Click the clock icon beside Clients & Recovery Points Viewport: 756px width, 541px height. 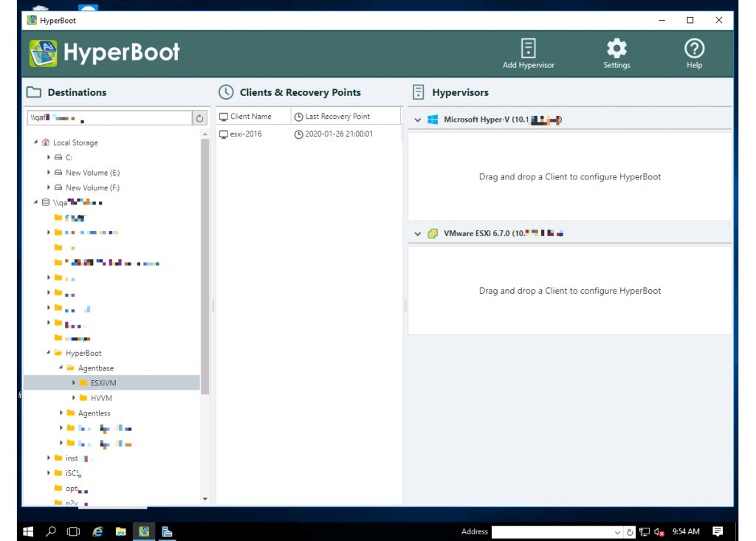[226, 92]
